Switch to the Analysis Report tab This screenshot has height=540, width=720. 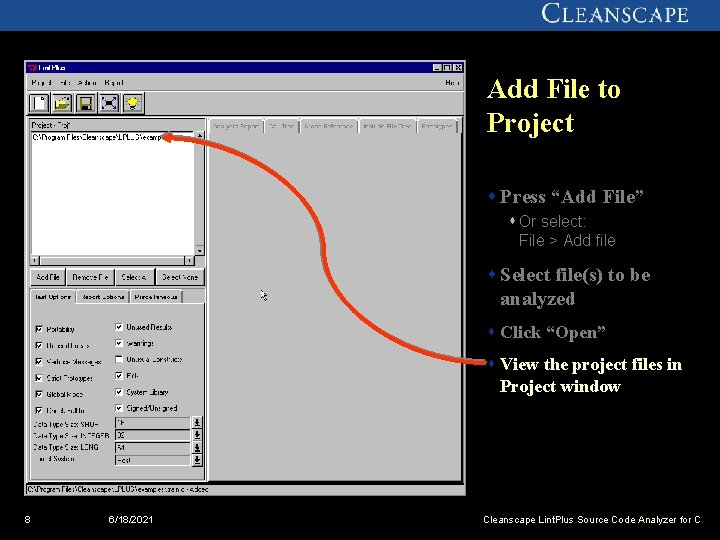236,126
